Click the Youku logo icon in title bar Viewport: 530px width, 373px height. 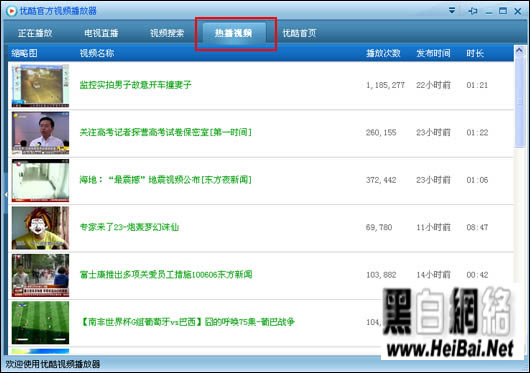(11, 11)
